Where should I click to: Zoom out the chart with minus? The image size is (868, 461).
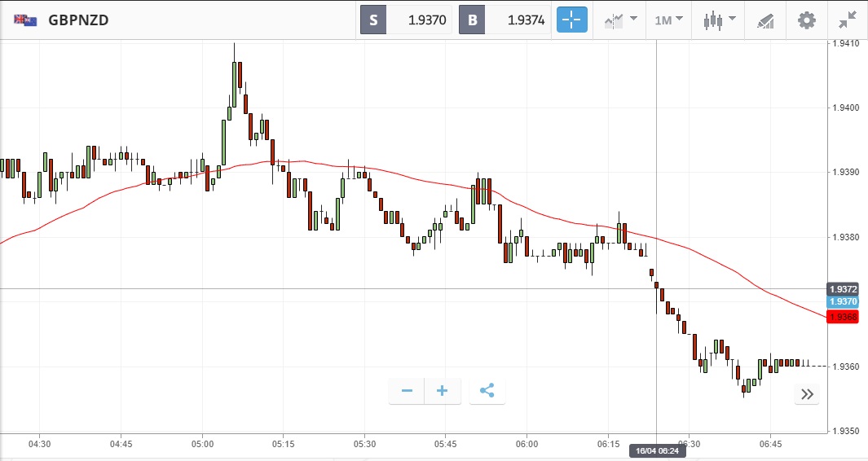tap(407, 391)
